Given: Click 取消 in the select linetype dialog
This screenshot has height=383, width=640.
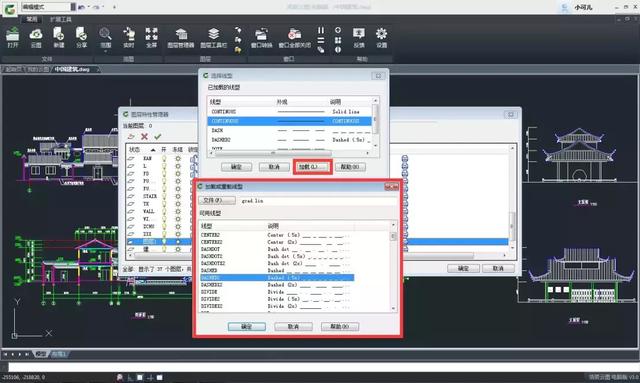Looking at the screenshot, I should pos(274,167).
